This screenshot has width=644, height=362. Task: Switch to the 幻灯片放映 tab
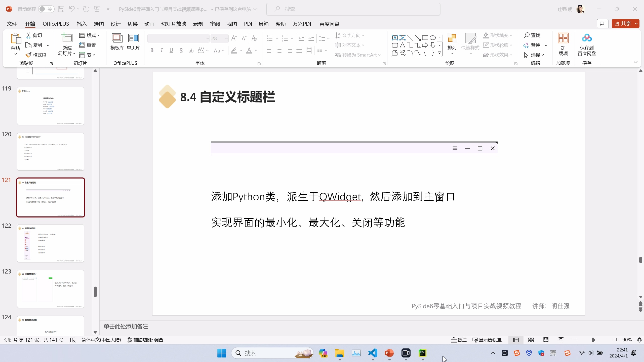pyautogui.click(x=174, y=24)
